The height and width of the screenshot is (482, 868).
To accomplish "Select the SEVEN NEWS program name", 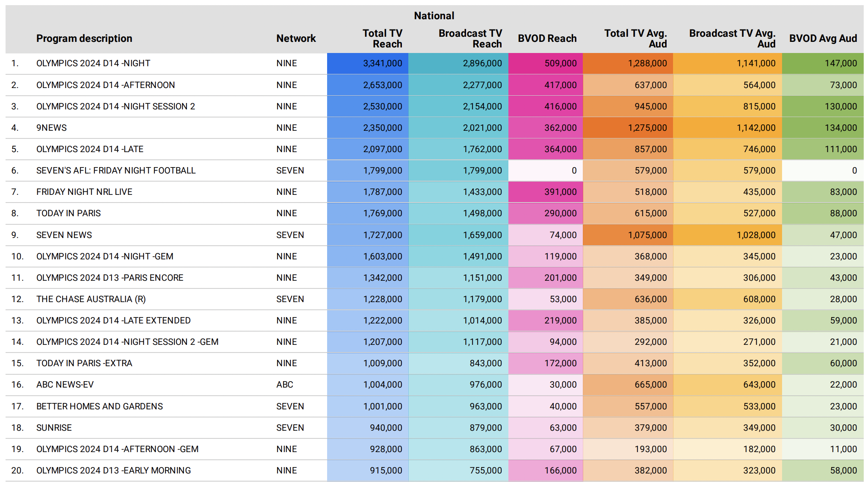I will pyautogui.click(x=64, y=235).
